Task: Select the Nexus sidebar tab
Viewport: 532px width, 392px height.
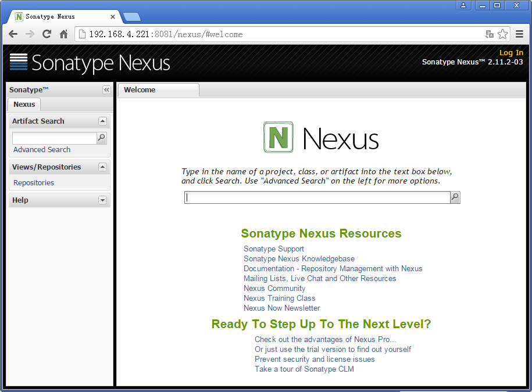Action: 24,105
